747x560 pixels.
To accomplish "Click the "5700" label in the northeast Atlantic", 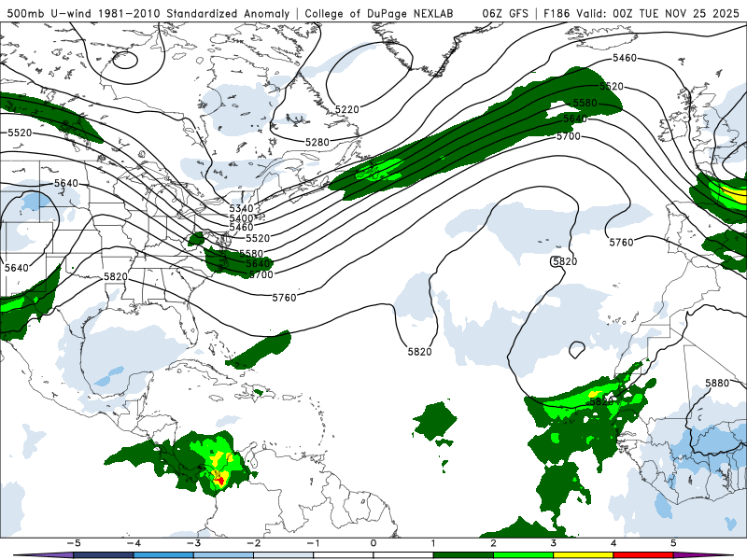I will pyautogui.click(x=569, y=136).
